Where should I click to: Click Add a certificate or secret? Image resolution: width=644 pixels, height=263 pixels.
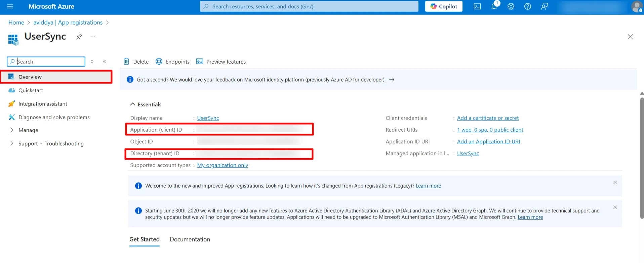(x=488, y=118)
